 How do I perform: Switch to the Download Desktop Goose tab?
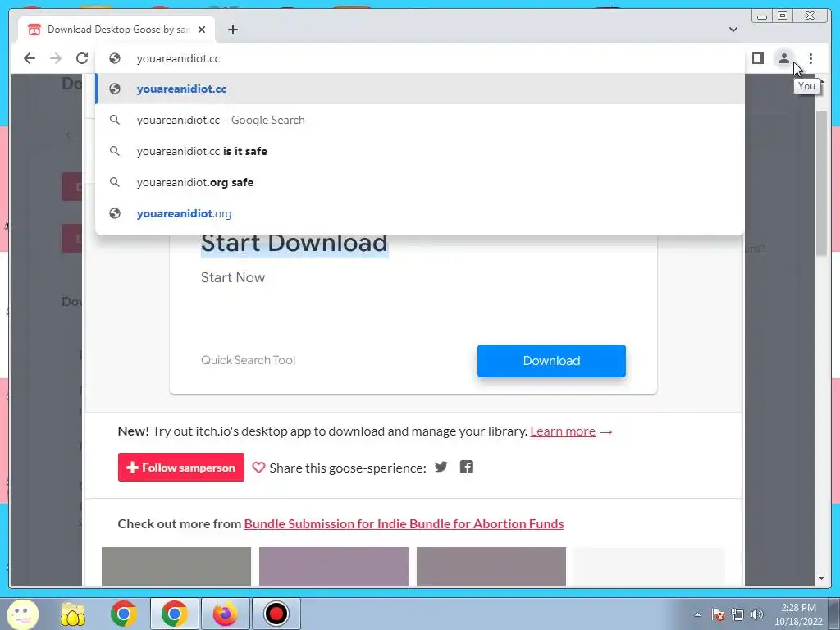click(116, 30)
